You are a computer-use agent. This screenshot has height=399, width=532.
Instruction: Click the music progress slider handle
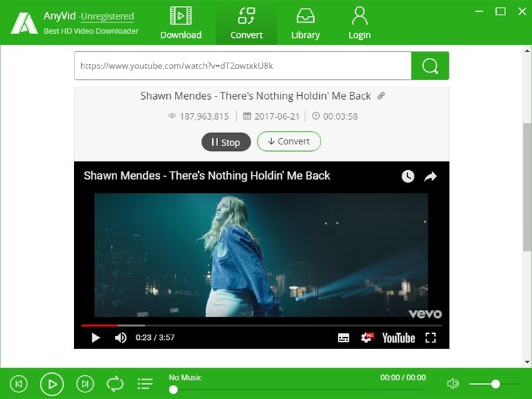(174, 390)
